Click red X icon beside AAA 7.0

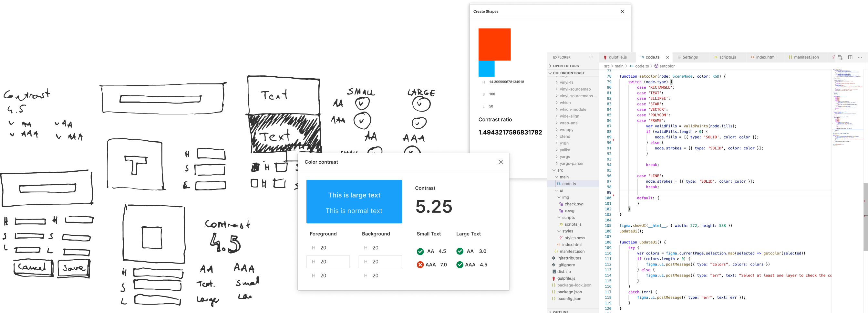click(420, 265)
